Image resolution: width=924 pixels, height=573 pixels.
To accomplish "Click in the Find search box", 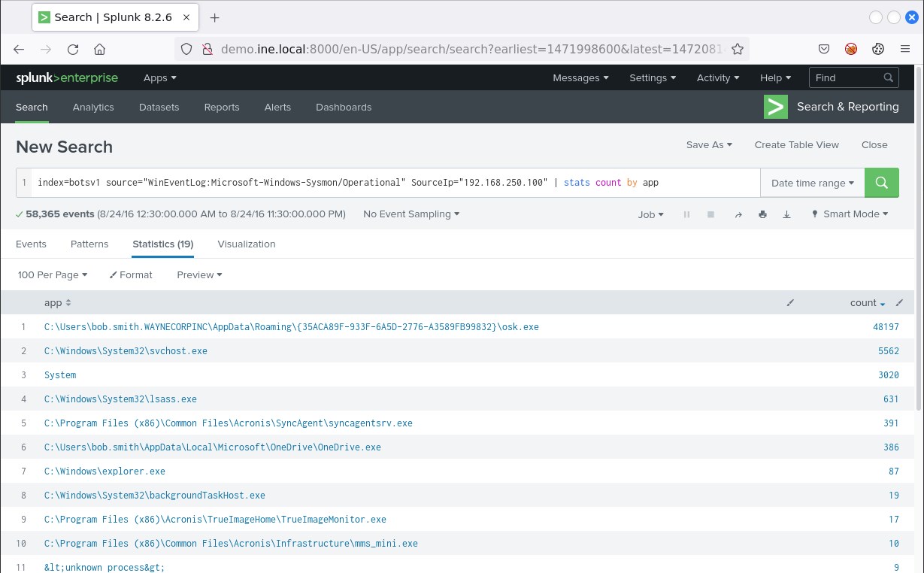I will click(x=847, y=77).
